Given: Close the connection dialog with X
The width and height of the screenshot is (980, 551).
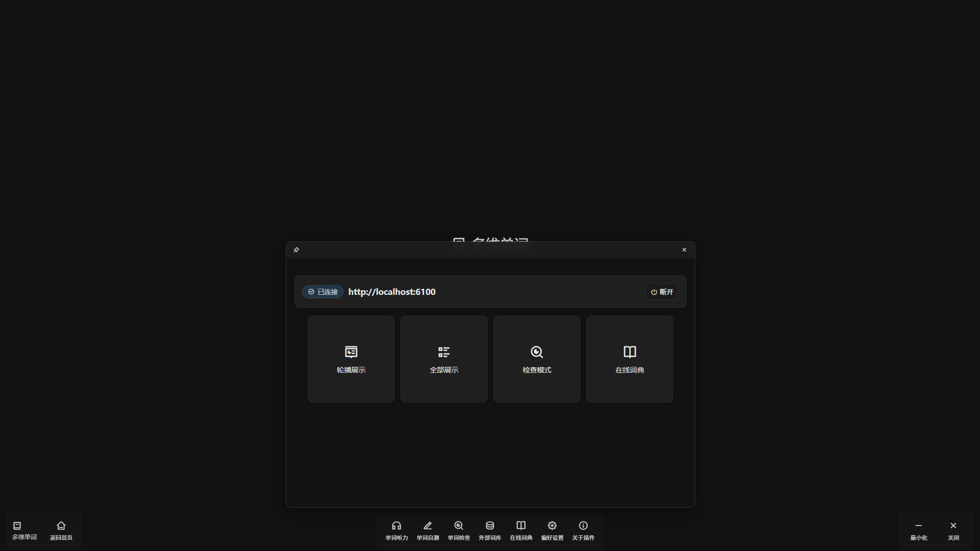Looking at the screenshot, I should (684, 250).
